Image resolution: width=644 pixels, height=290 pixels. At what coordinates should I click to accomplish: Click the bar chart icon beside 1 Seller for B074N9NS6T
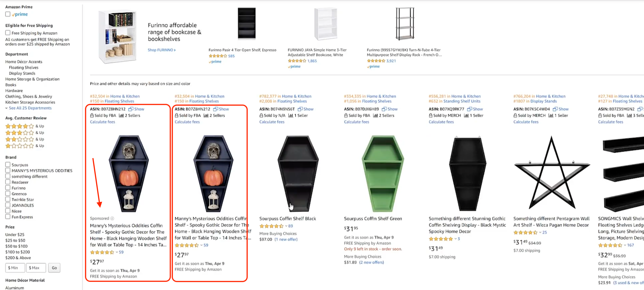290,115
